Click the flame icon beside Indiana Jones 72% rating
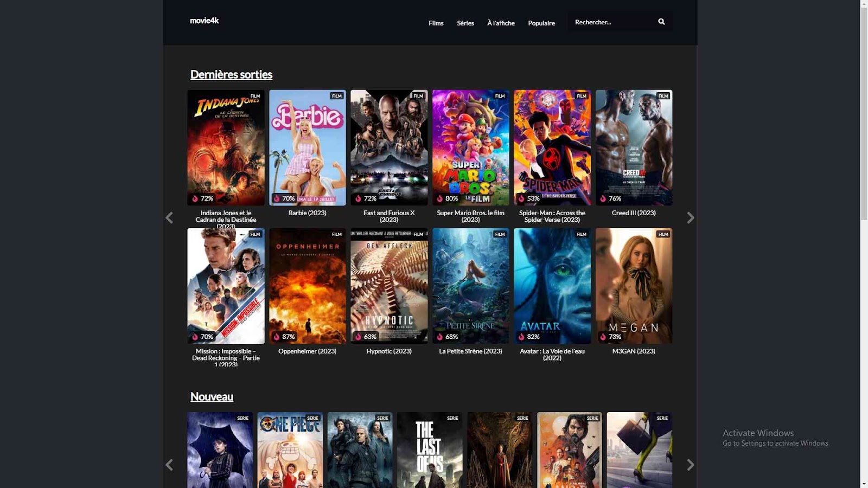 [195, 198]
